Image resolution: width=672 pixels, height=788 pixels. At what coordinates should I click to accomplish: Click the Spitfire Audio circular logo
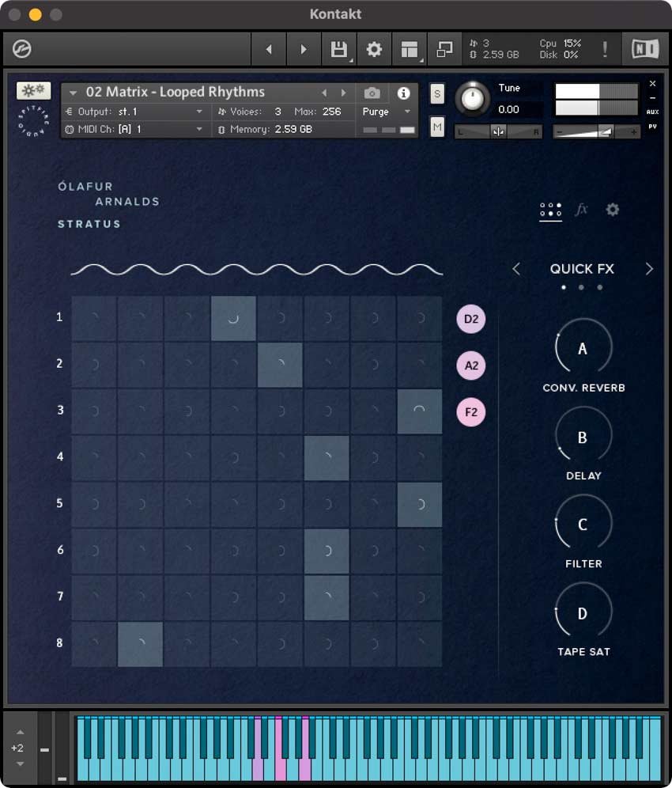(x=33, y=121)
